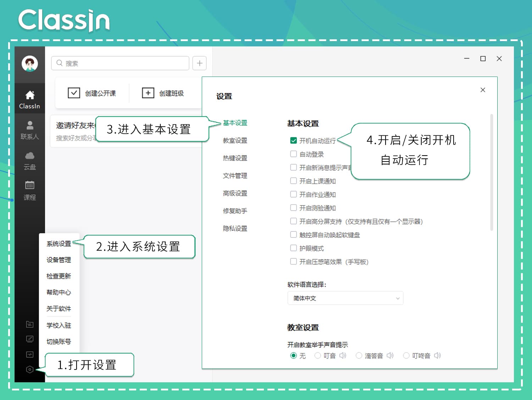Click into the 搜索 search field
The height and width of the screenshot is (400, 532).
[120, 63]
